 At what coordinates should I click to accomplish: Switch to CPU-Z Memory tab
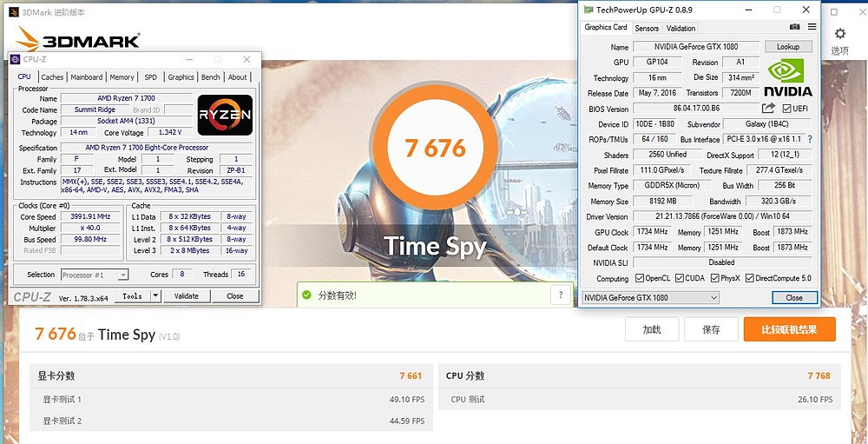(x=122, y=77)
